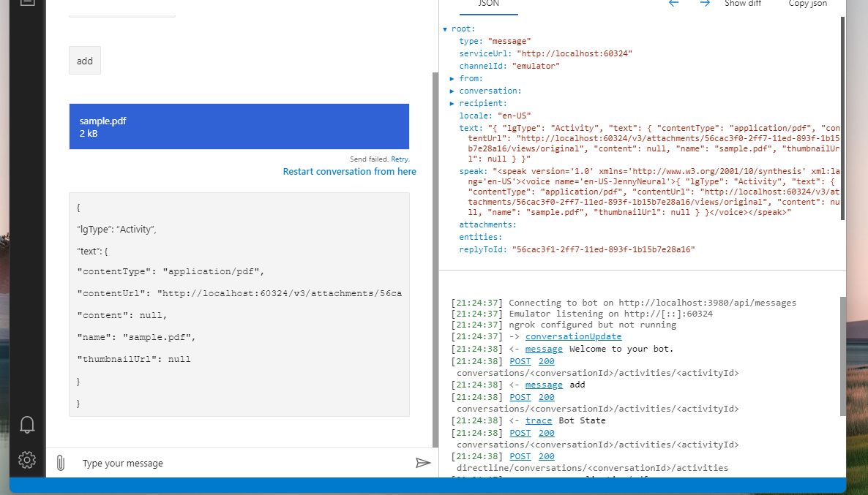Expand the from node in the JSON tree
The width and height of the screenshot is (868, 495).
click(x=452, y=78)
